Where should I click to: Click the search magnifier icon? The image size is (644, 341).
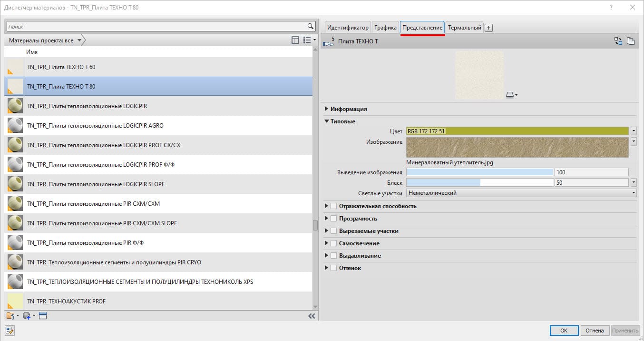(x=310, y=27)
